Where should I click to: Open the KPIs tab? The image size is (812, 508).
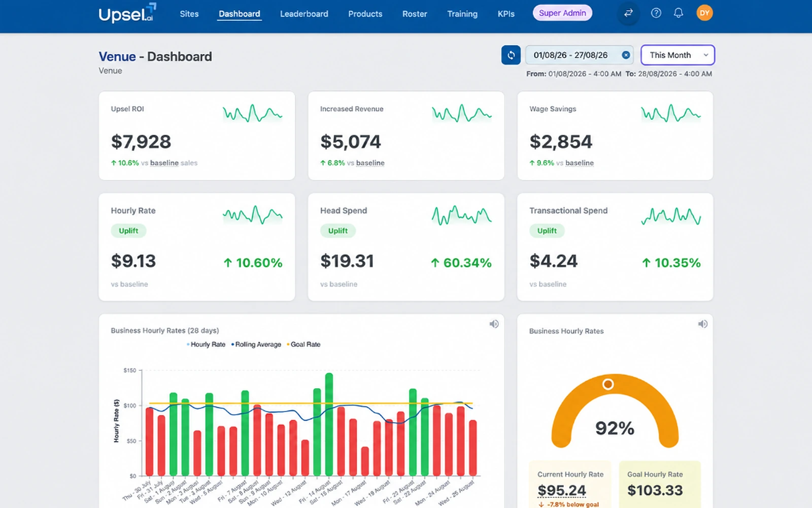(506, 14)
